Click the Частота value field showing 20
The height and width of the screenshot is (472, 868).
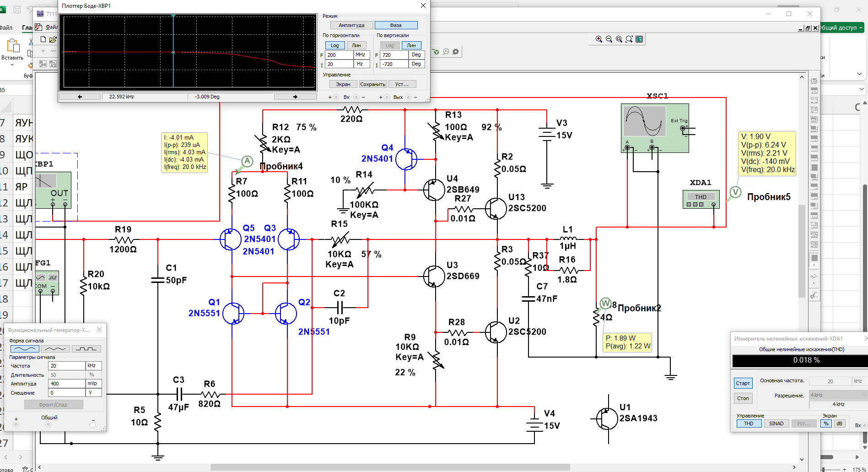click(66, 366)
